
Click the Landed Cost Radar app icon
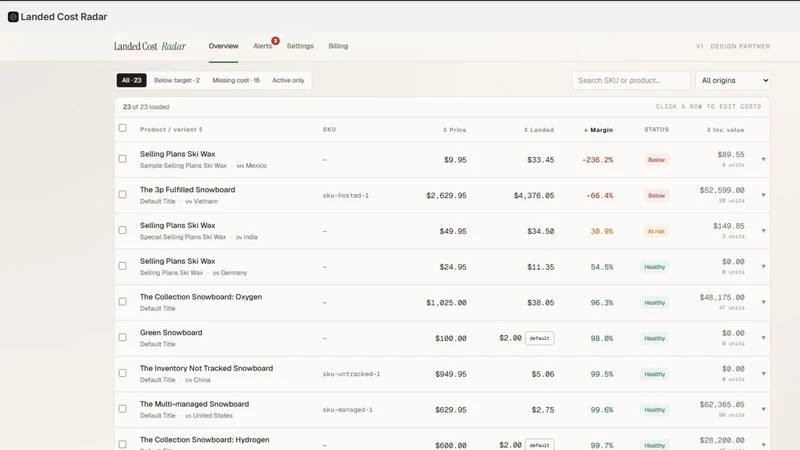click(13, 17)
